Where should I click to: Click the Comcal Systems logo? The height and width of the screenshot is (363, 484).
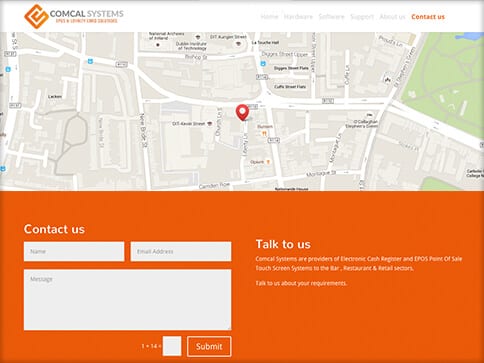[x=74, y=16]
